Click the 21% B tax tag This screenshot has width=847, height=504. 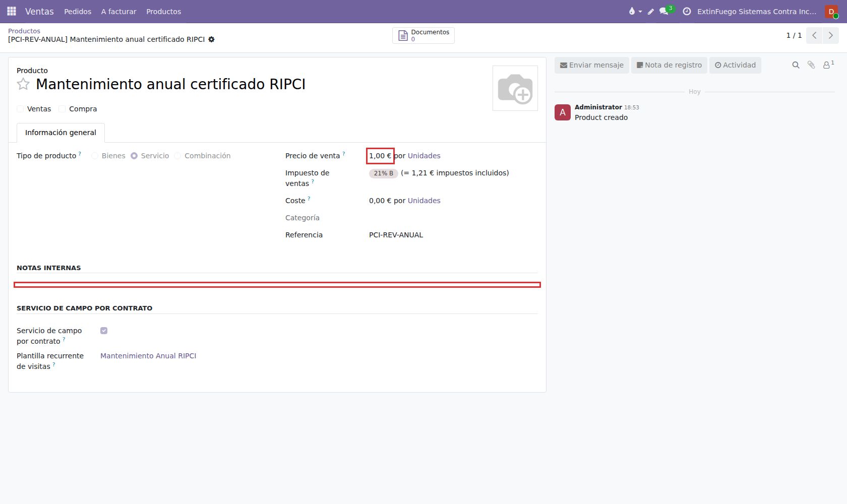(384, 173)
